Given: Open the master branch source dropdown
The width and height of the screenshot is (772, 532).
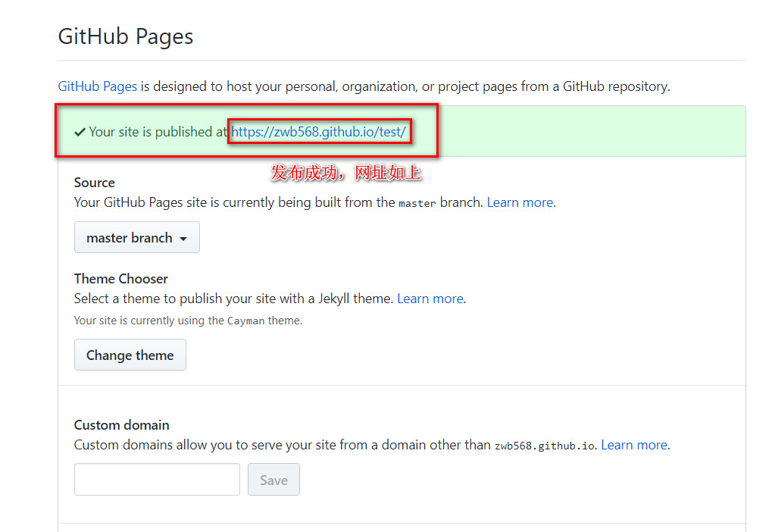Looking at the screenshot, I should (137, 237).
